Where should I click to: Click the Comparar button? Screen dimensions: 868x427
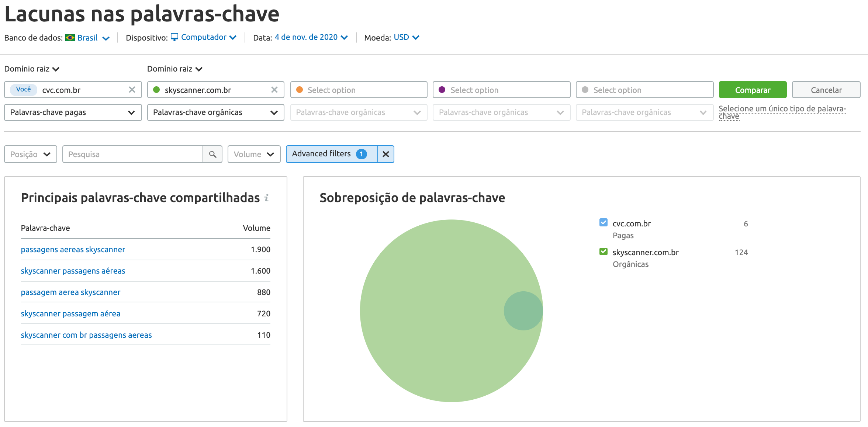(x=753, y=90)
